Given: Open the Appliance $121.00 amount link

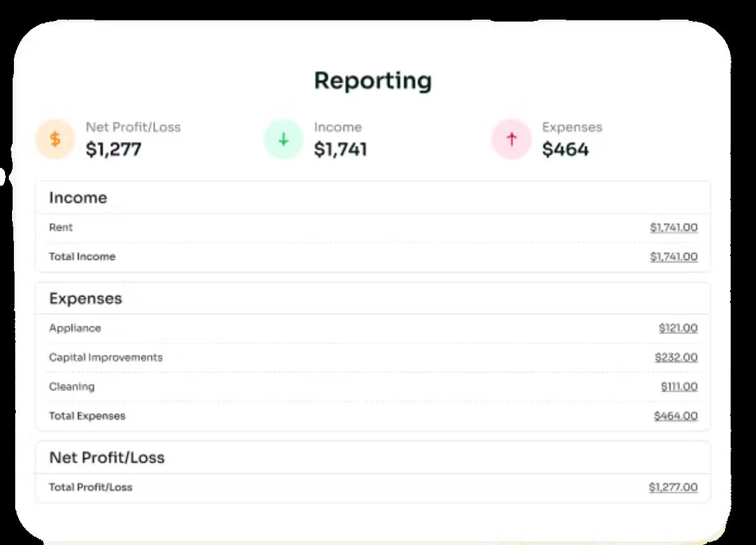Looking at the screenshot, I should (678, 328).
